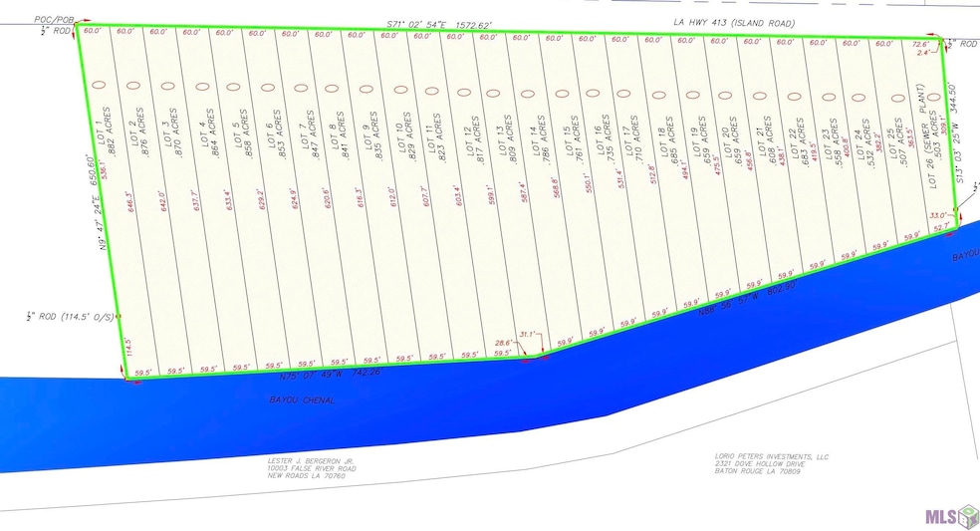Click the red oval marker in Lot 5
The height and width of the screenshot is (531, 980).
(233, 88)
